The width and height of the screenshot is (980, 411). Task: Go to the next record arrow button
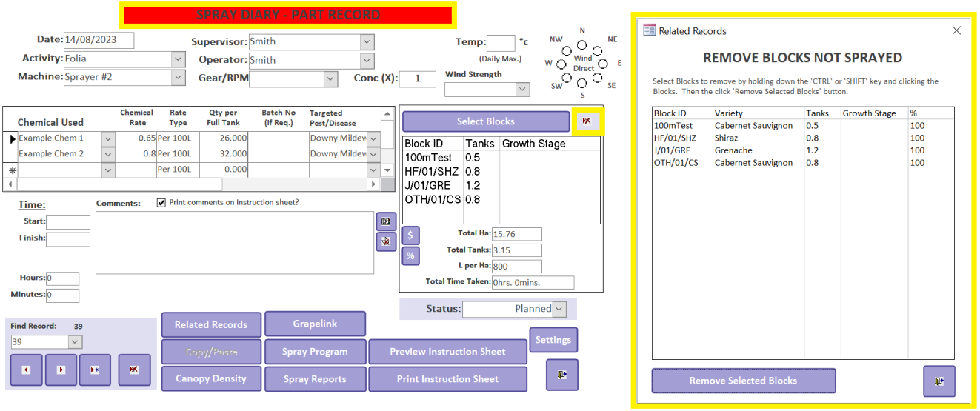tap(61, 370)
